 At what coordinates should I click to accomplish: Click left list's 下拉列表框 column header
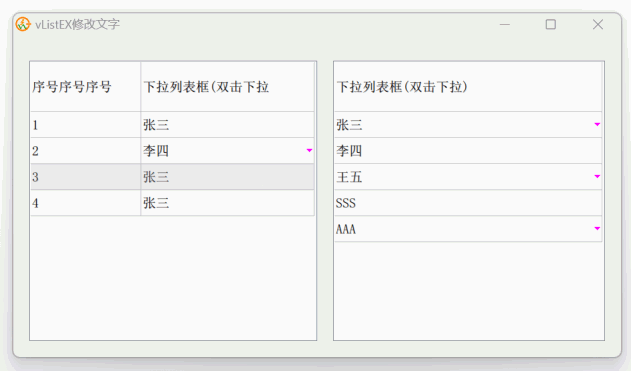[227, 87]
